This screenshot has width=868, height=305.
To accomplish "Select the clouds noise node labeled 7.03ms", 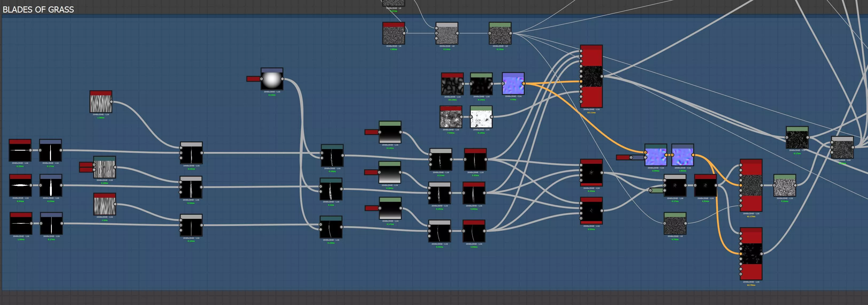I will (x=451, y=117).
